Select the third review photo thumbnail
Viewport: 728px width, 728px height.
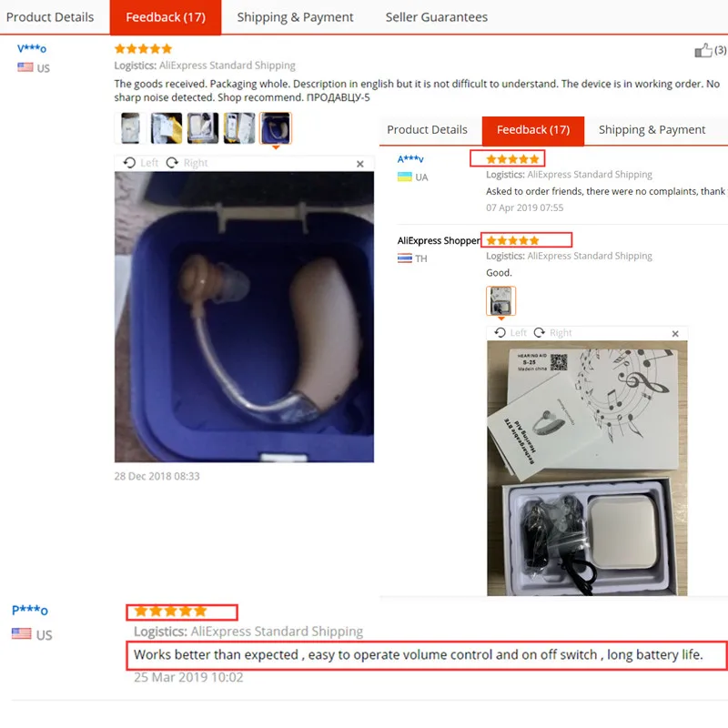coord(203,127)
